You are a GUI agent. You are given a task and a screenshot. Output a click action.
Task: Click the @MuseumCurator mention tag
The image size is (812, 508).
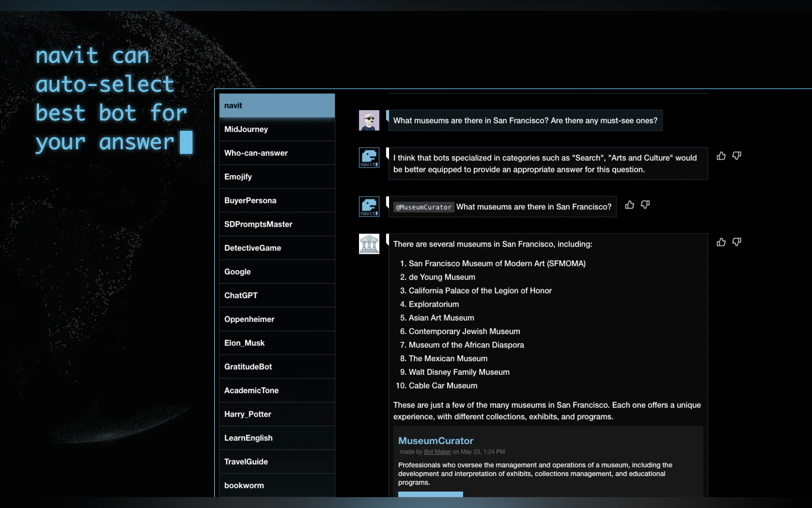click(x=423, y=207)
